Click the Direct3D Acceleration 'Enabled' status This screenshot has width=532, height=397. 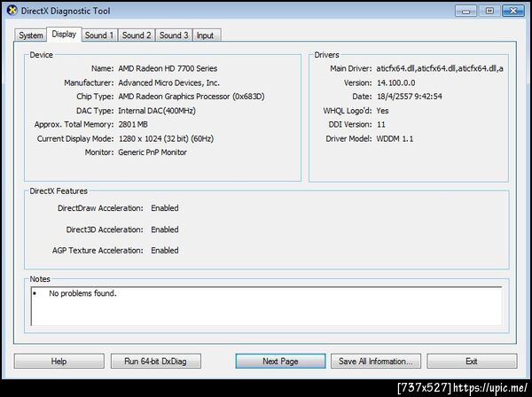pyautogui.click(x=165, y=230)
